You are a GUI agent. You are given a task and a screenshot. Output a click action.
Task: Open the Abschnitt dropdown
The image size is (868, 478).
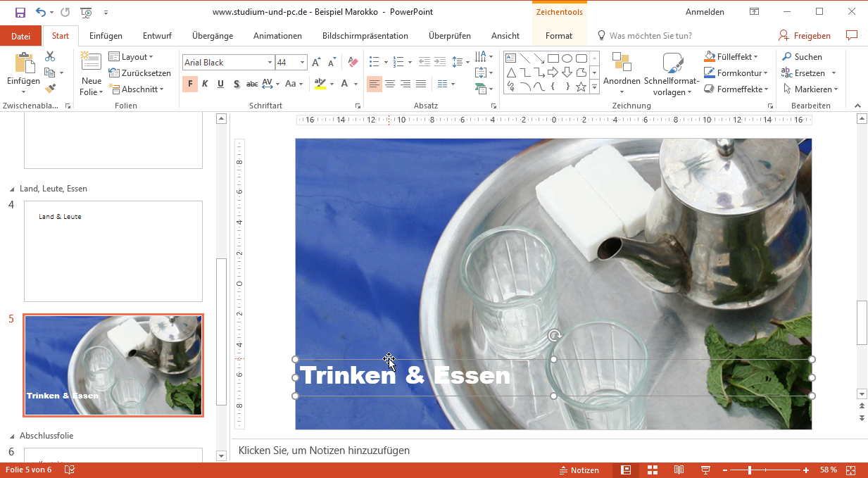tap(136, 89)
